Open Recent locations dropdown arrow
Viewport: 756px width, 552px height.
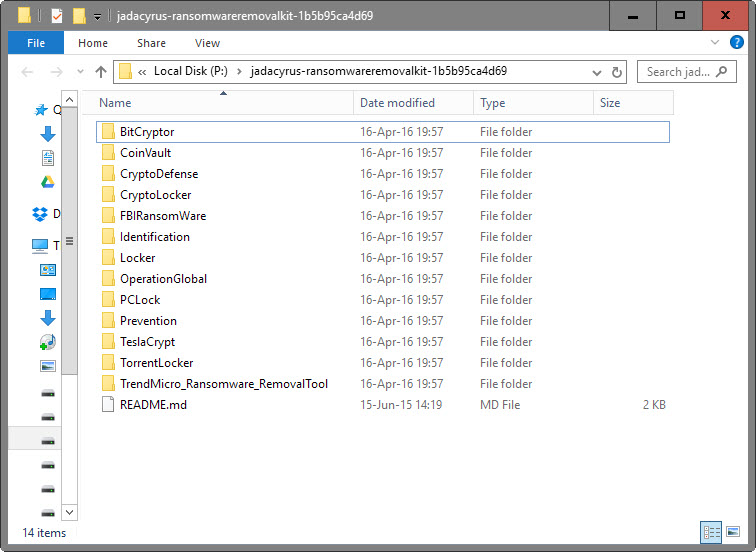click(x=80, y=72)
